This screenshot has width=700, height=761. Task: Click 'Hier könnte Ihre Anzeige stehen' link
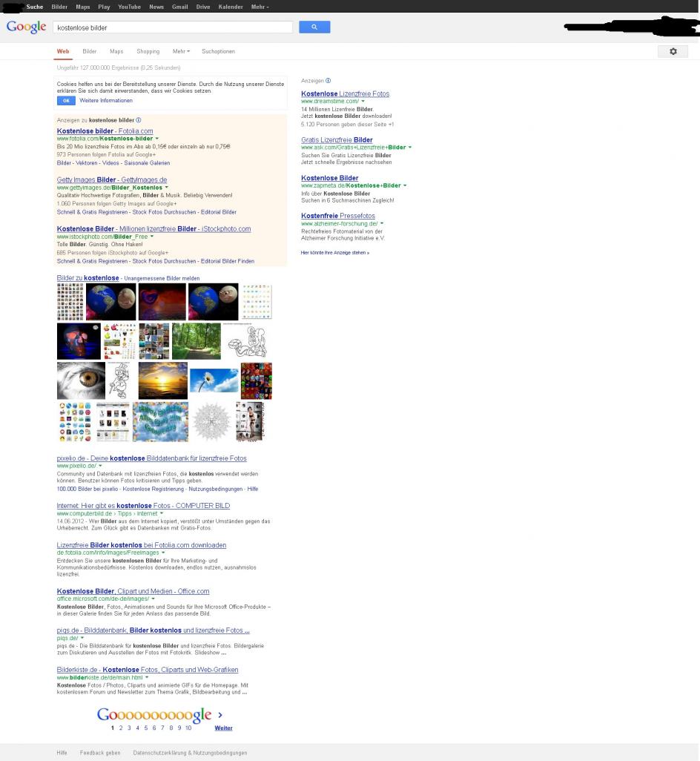334,253
